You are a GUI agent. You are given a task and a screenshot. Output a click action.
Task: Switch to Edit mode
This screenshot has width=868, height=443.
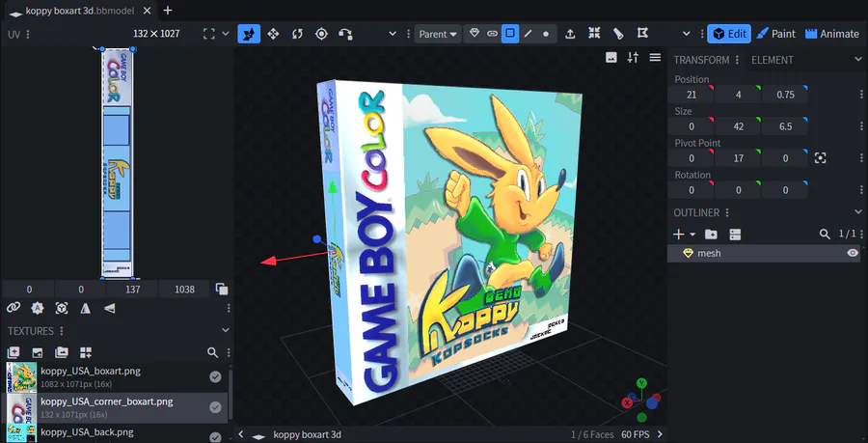[729, 34]
